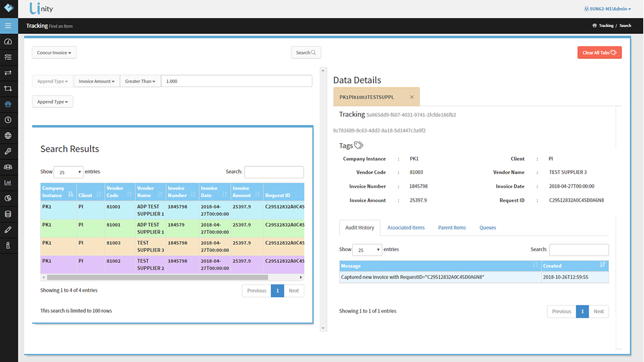The width and height of the screenshot is (644, 362).
Task: Open the task checklist sidebar icon
Action: [8, 57]
